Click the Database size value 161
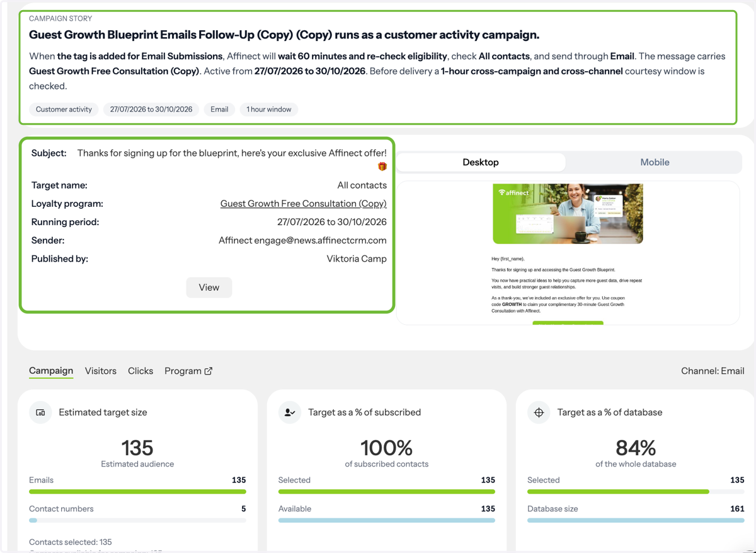The image size is (756, 553). [x=737, y=508]
